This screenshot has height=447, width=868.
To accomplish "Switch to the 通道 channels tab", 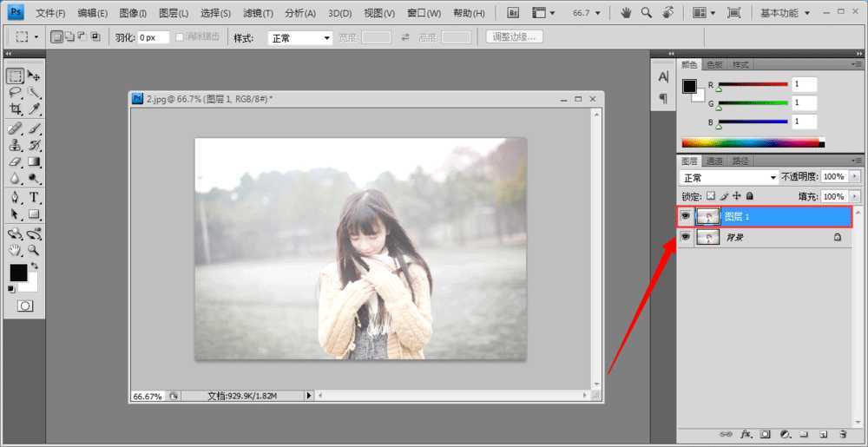I will 714,161.
